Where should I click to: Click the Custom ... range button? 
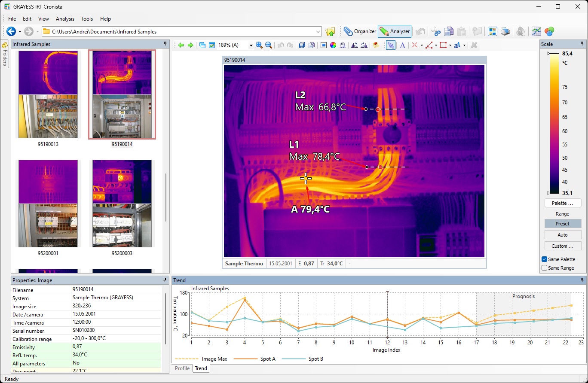coord(563,246)
